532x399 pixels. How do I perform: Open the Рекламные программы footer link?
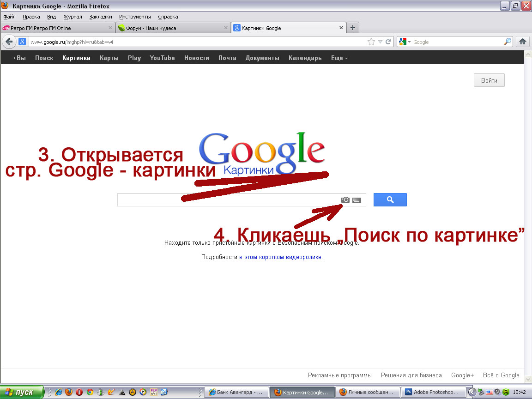pos(339,375)
